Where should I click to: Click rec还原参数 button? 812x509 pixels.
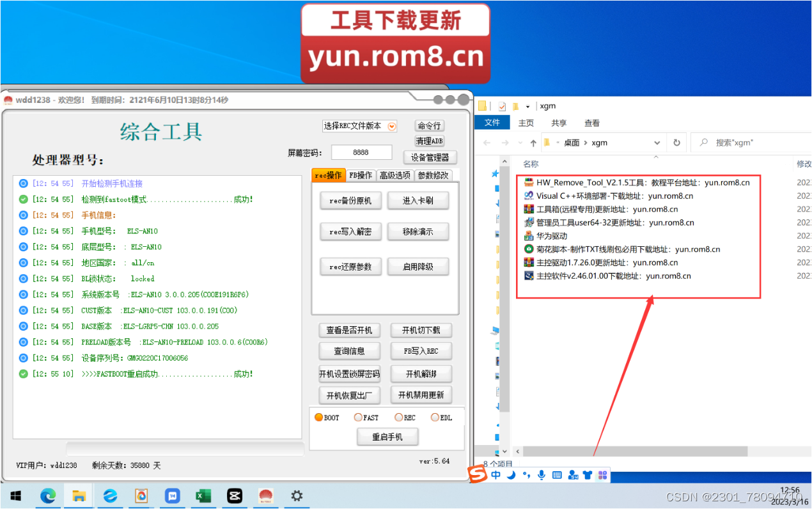click(350, 267)
